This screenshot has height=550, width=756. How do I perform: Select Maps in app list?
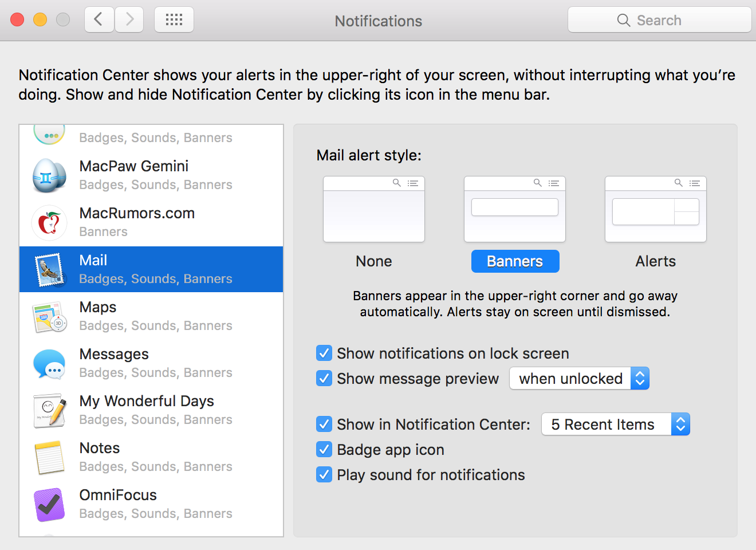151,316
